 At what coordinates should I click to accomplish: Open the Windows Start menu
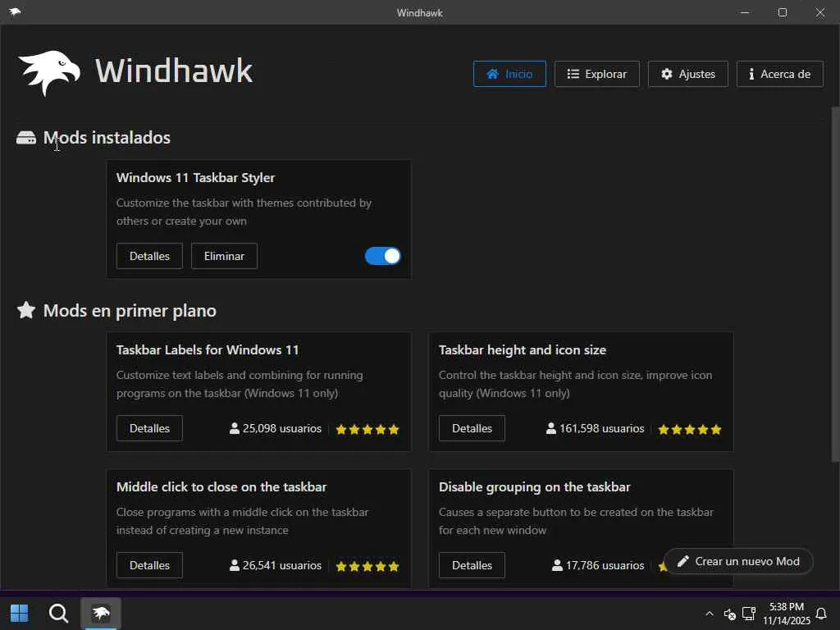[20, 614]
